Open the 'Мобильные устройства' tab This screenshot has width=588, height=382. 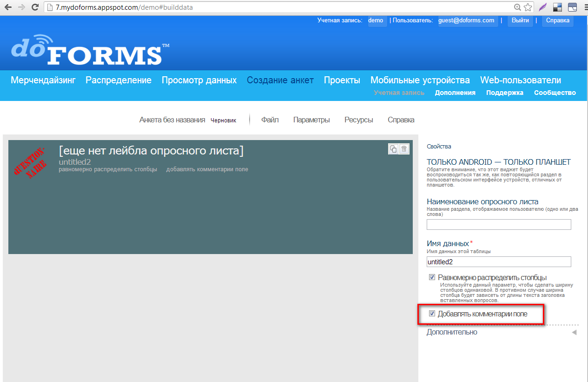(x=420, y=80)
